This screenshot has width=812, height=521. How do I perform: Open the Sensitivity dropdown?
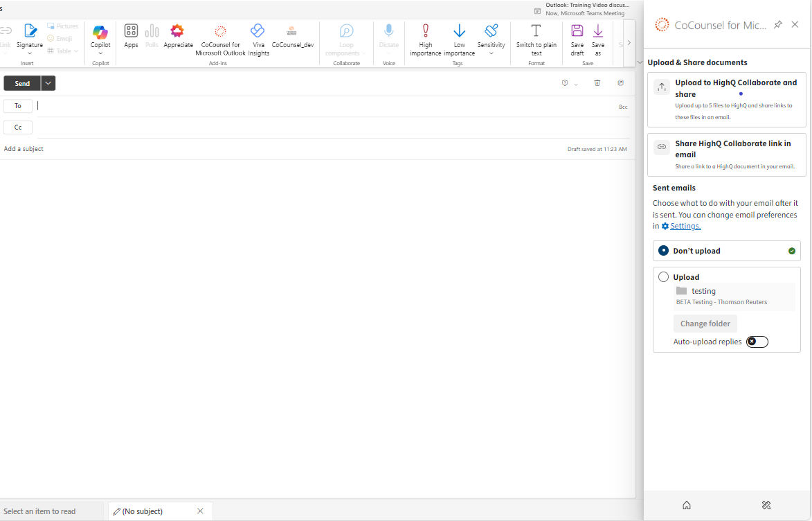491,40
